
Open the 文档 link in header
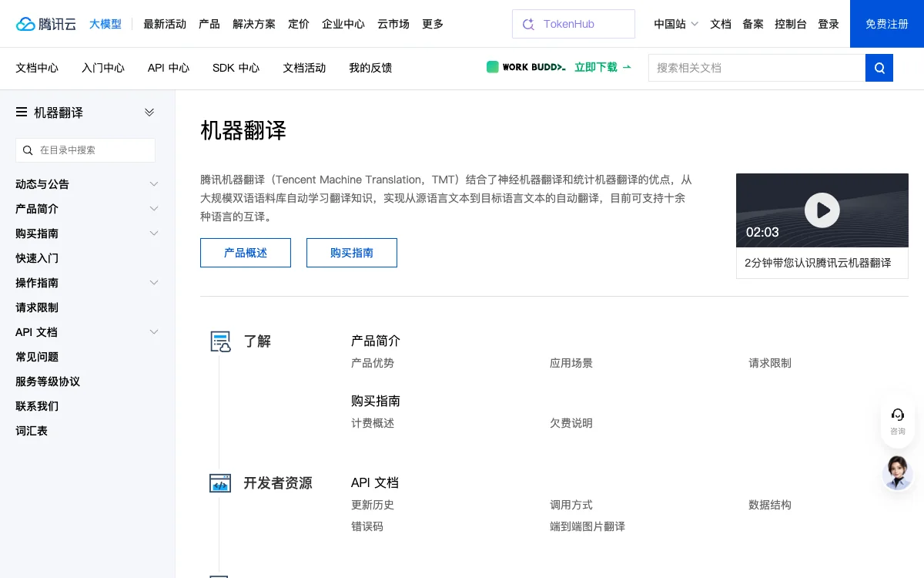click(x=721, y=24)
